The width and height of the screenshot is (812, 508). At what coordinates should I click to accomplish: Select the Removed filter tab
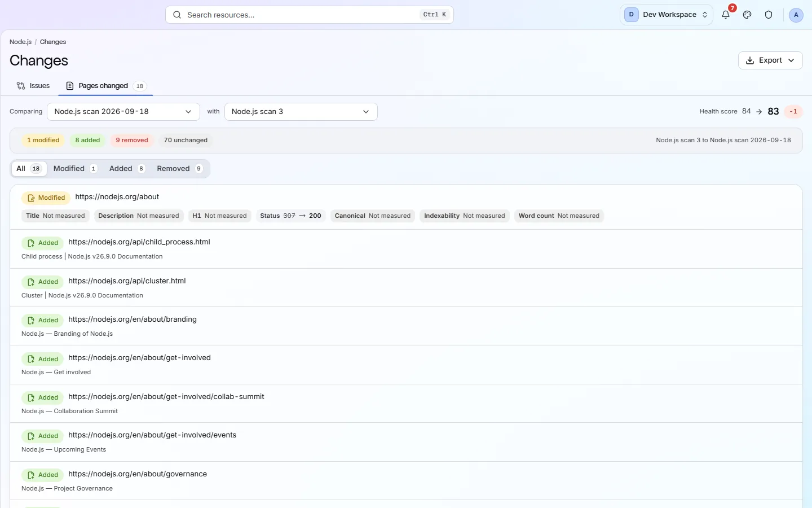(x=180, y=169)
